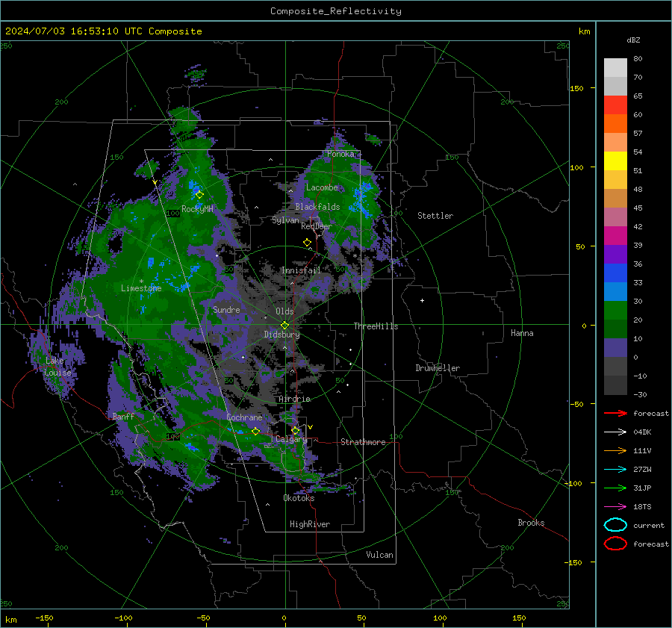Click the cyan 27ZW arrow icon
Screen dimensions: 672x628
[x=615, y=470]
